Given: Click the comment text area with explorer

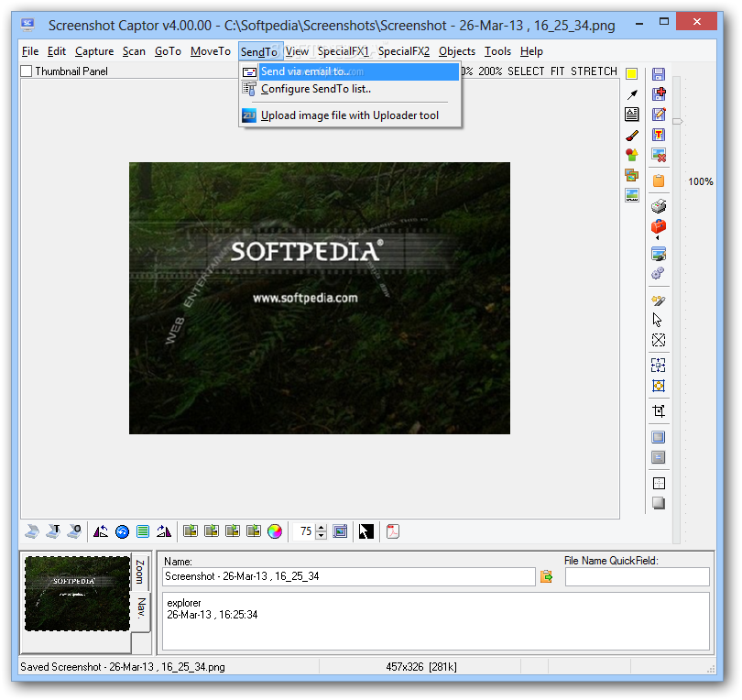Looking at the screenshot, I should 435,621.
